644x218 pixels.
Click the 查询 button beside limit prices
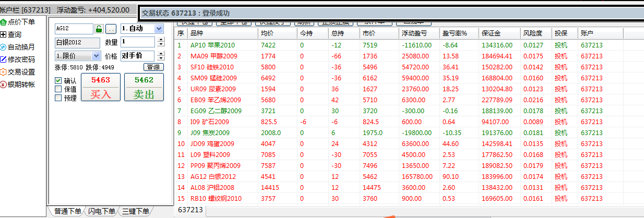point(153,67)
